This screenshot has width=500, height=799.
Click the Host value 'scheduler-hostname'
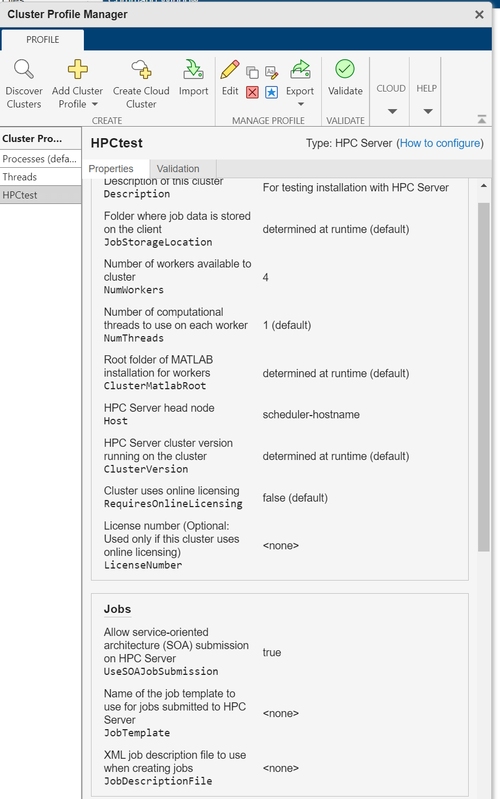click(311, 414)
